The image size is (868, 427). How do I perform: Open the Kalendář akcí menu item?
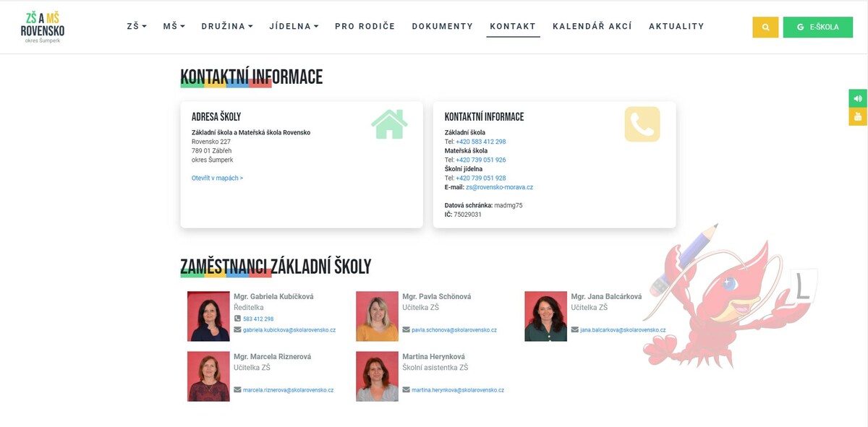pos(592,27)
